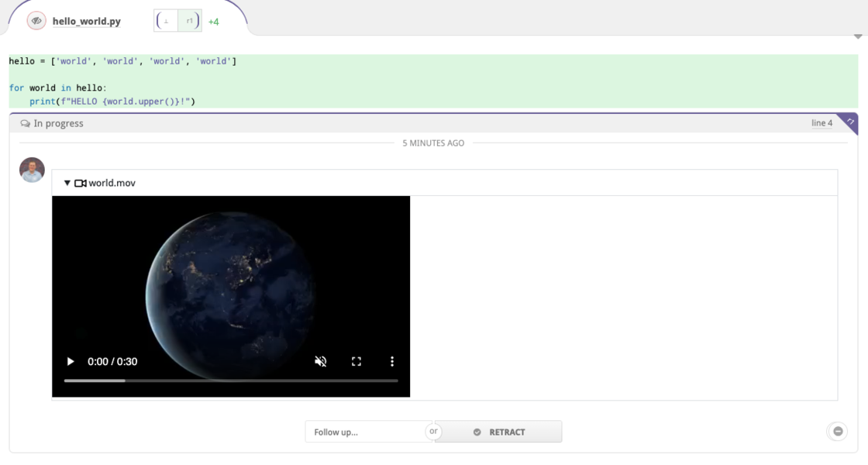Click the hello list assignment line
Image resolution: width=868 pixels, height=465 pixels.
pos(123,61)
